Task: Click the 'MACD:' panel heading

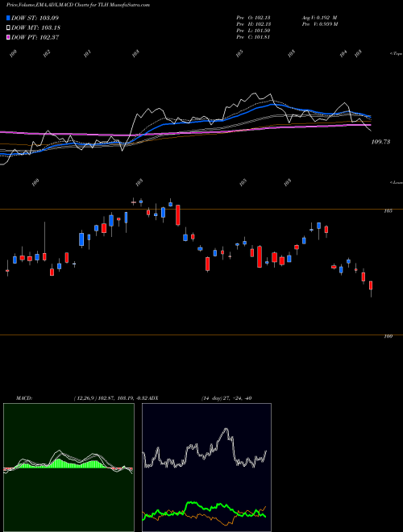Action: coord(23,398)
